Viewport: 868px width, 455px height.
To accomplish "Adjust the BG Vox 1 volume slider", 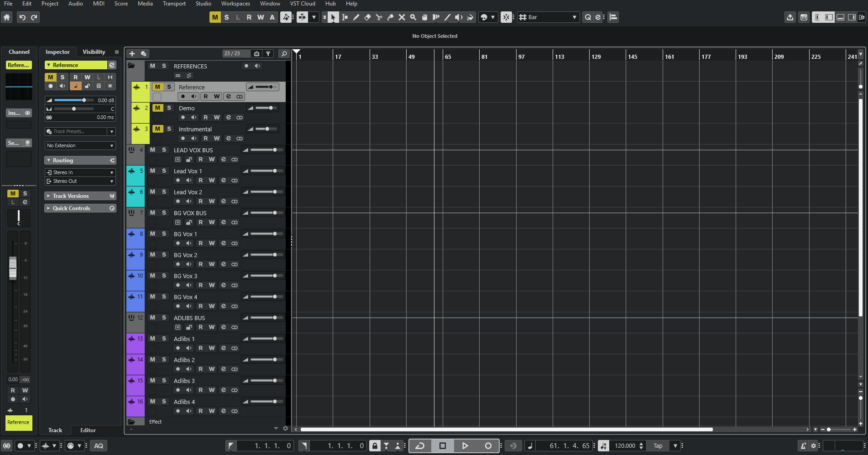I will tap(263, 233).
